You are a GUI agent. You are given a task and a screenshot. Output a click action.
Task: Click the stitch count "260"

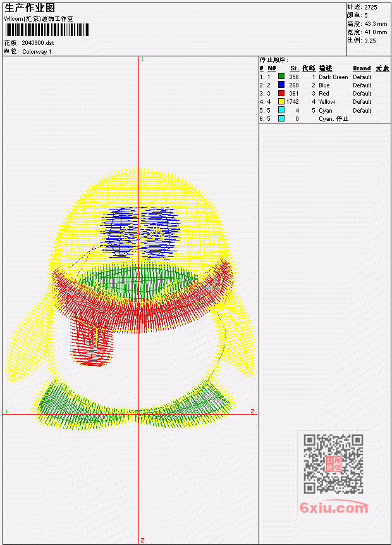tap(294, 85)
